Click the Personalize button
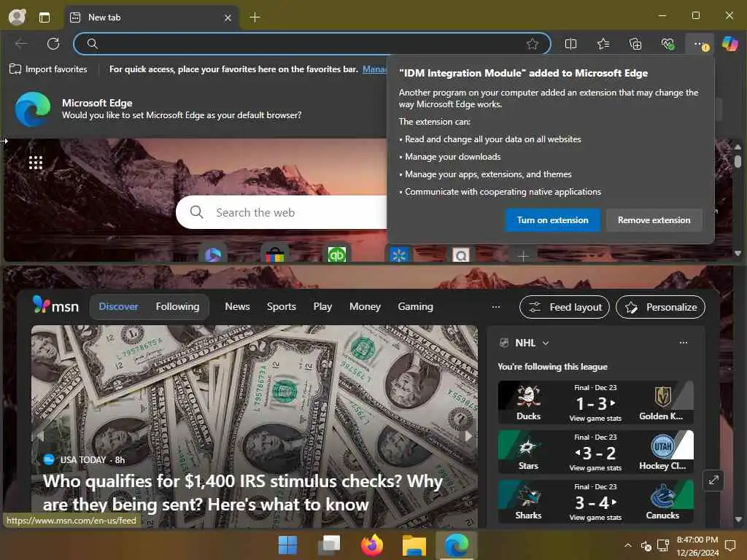The image size is (747, 560). coord(661,307)
